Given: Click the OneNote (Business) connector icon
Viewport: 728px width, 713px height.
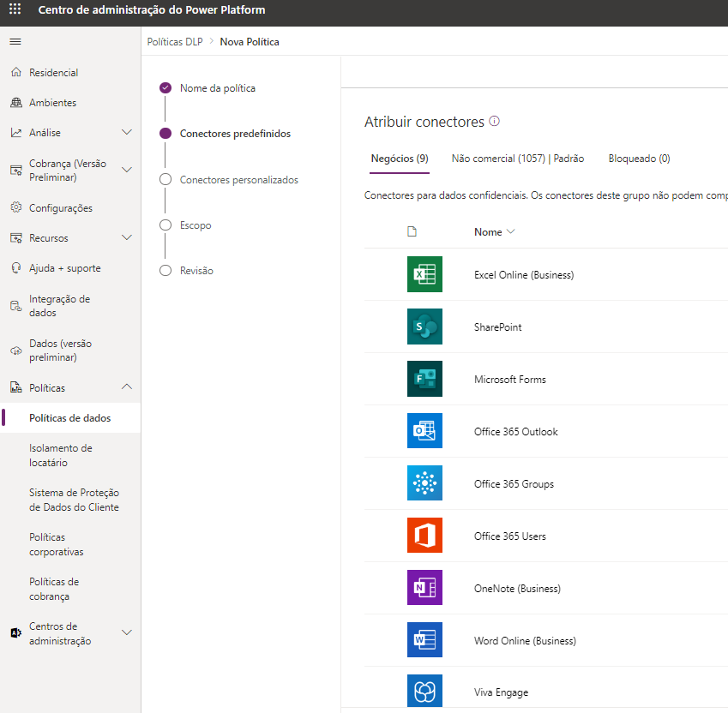Looking at the screenshot, I should [x=424, y=588].
